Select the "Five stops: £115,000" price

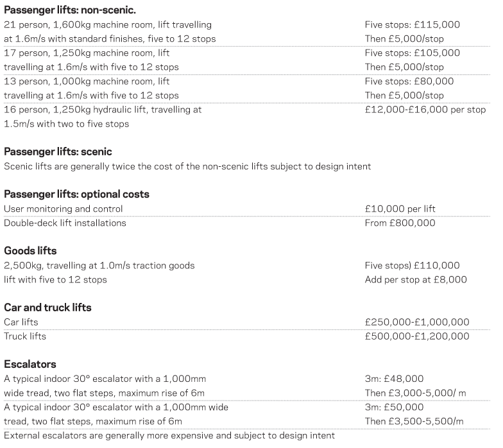click(x=412, y=25)
